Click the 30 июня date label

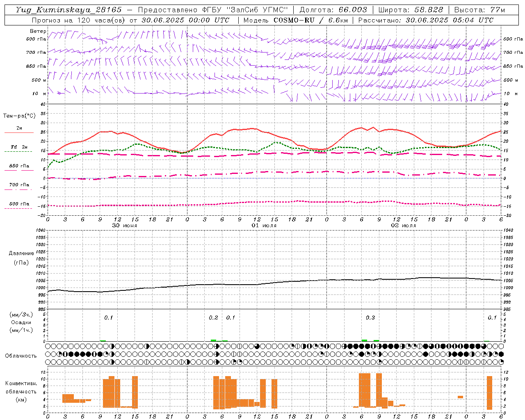[x=125, y=226]
